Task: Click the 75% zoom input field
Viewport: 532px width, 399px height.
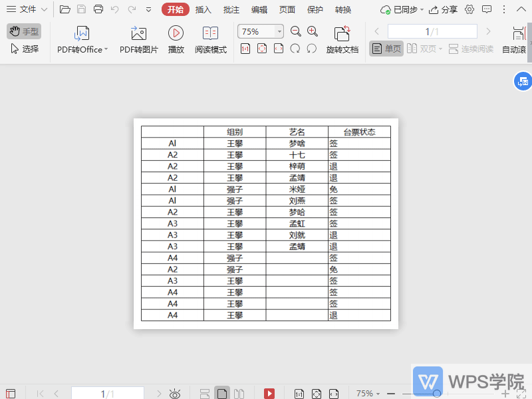Action: pyautogui.click(x=257, y=31)
